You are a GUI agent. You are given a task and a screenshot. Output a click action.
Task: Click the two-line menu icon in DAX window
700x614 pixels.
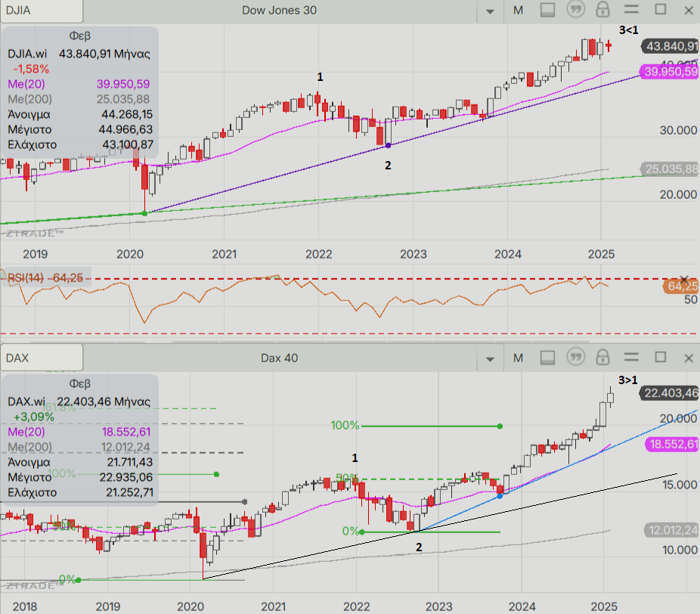pos(631,357)
